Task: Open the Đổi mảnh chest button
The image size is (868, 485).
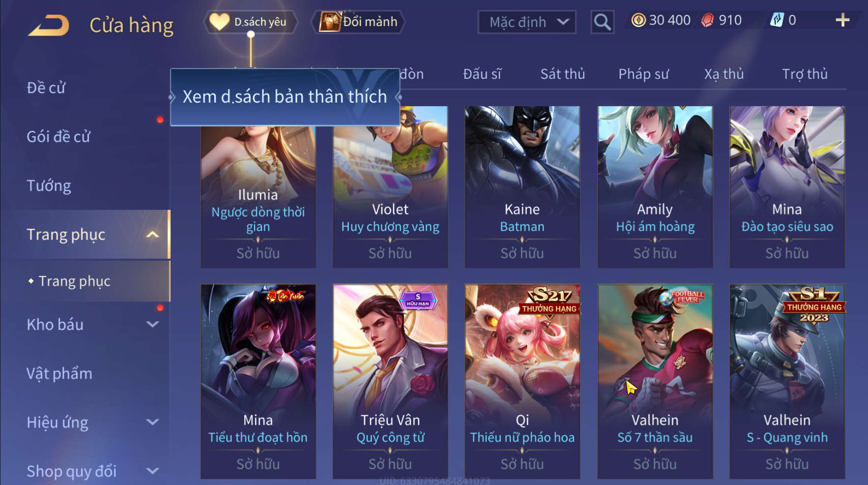Action: point(359,22)
